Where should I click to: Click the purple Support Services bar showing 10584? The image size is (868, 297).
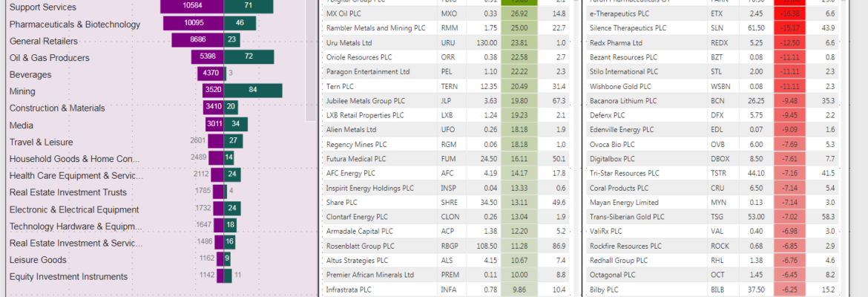click(x=191, y=6)
